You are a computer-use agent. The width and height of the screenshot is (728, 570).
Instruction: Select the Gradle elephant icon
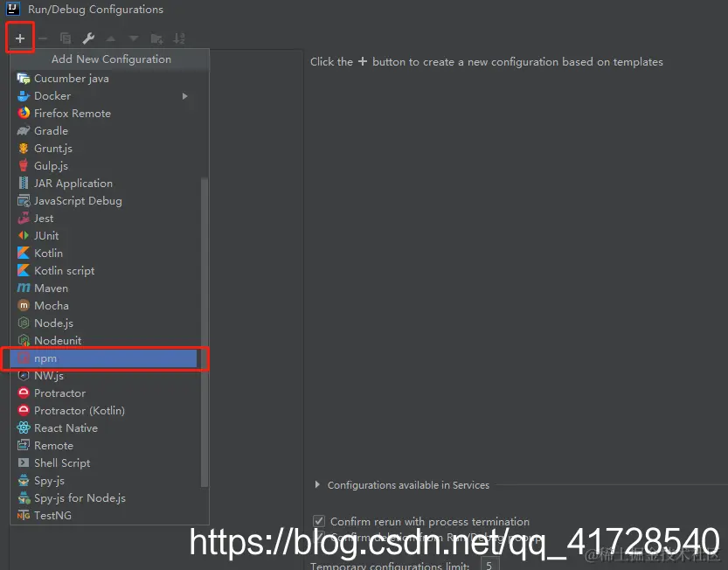click(24, 130)
